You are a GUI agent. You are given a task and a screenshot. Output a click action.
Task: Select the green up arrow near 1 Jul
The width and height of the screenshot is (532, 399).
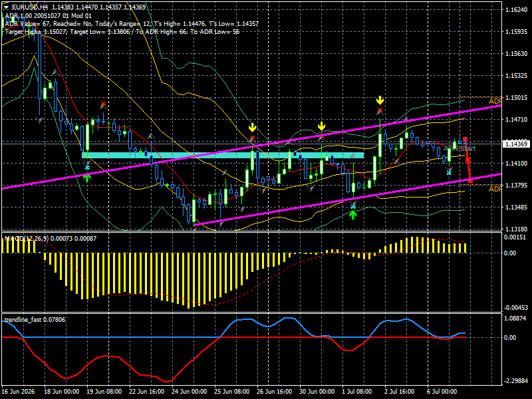click(353, 215)
